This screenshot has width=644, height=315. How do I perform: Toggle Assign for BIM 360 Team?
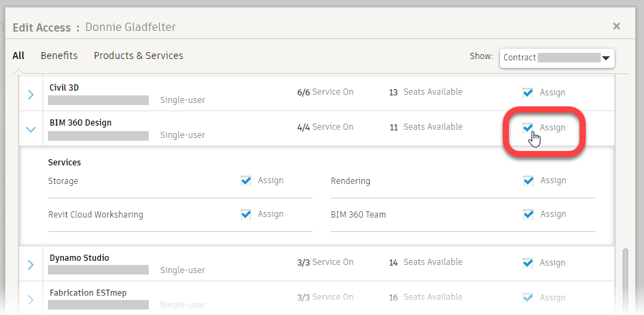click(529, 214)
